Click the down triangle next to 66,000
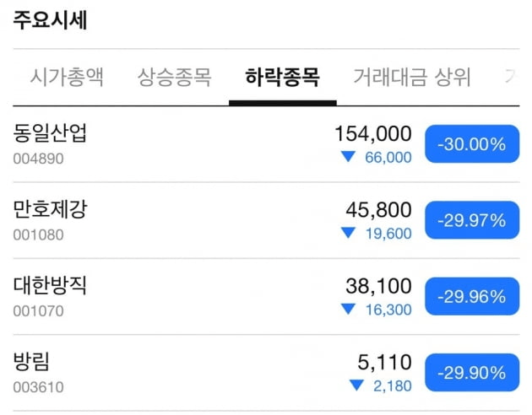 [x=348, y=157]
